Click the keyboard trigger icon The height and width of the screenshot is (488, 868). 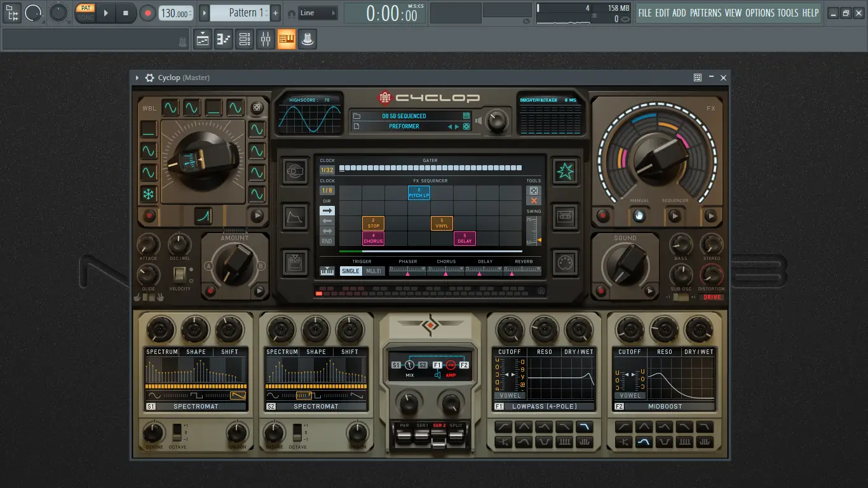pos(327,271)
